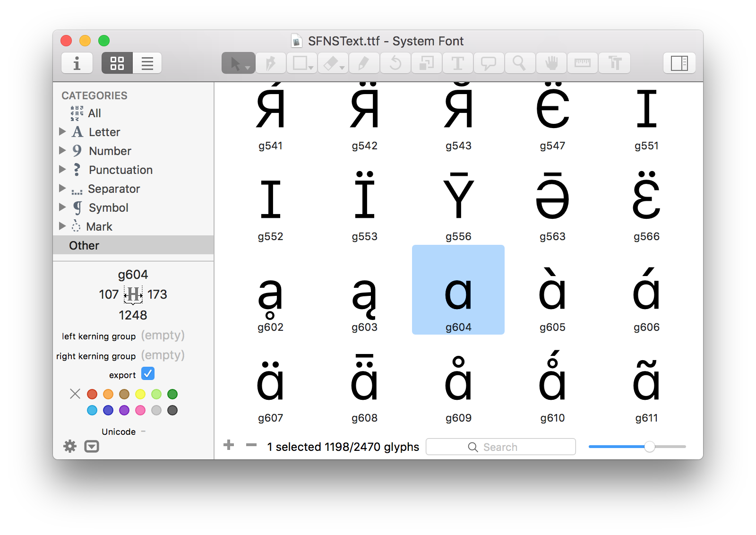Click left kerning group field
The height and width of the screenshot is (535, 756).
tap(163, 336)
